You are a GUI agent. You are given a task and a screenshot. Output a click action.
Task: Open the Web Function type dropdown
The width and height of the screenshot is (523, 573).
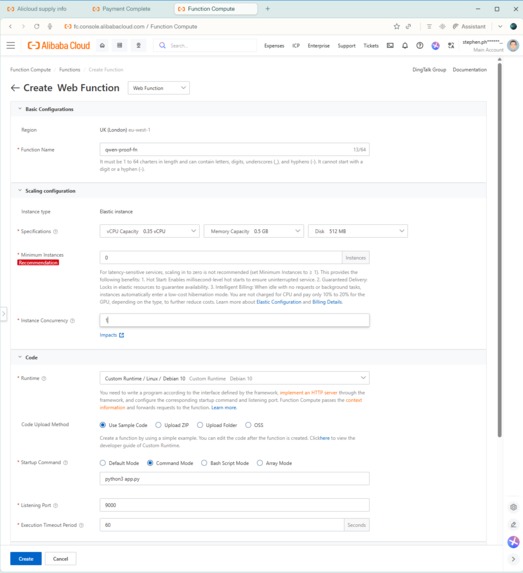[159, 88]
